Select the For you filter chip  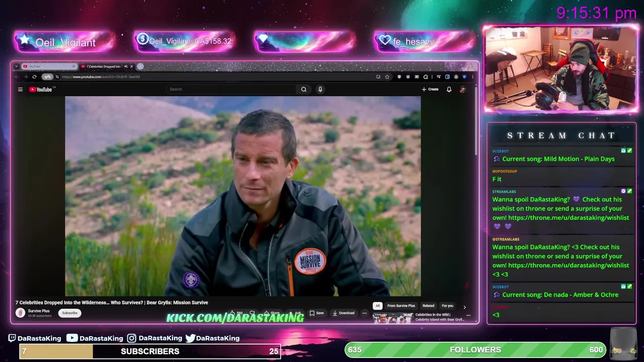pyautogui.click(x=447, y=306)
